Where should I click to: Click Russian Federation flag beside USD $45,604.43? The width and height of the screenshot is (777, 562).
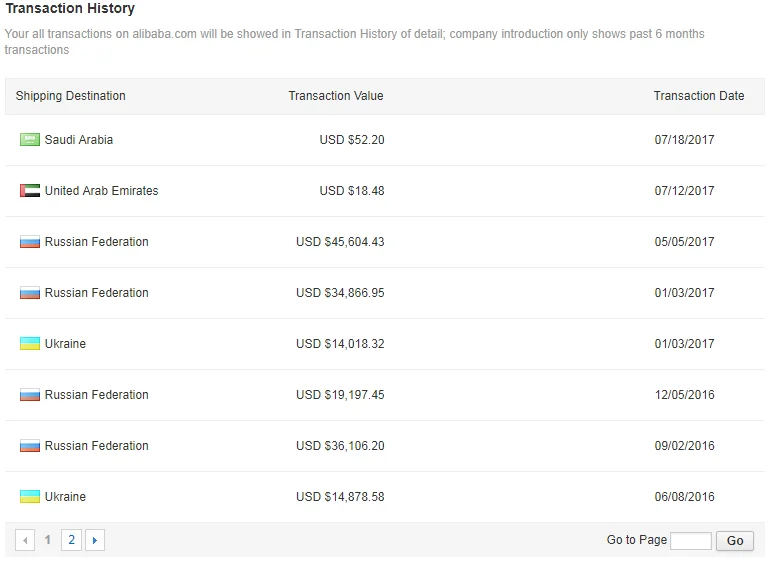29,242
